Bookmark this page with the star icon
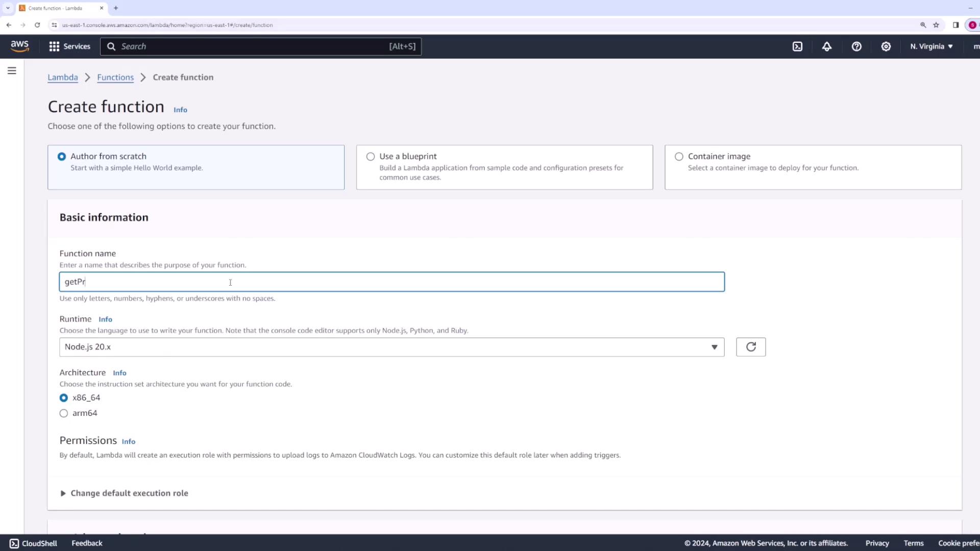Image resolution: width=980 pixels, height=551 pixels. pyautogui.click(x=936, y=25)
